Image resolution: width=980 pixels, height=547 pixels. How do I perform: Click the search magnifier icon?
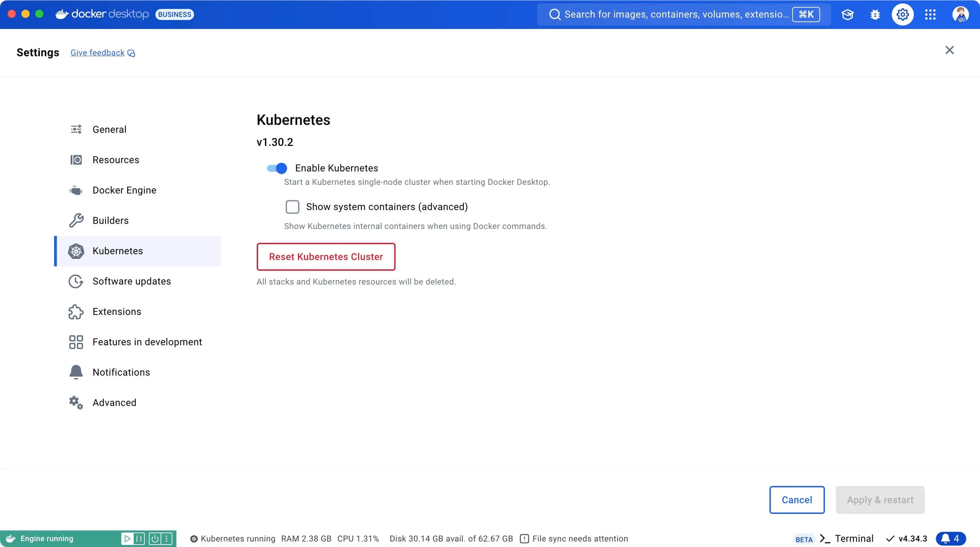coord(555,14)
